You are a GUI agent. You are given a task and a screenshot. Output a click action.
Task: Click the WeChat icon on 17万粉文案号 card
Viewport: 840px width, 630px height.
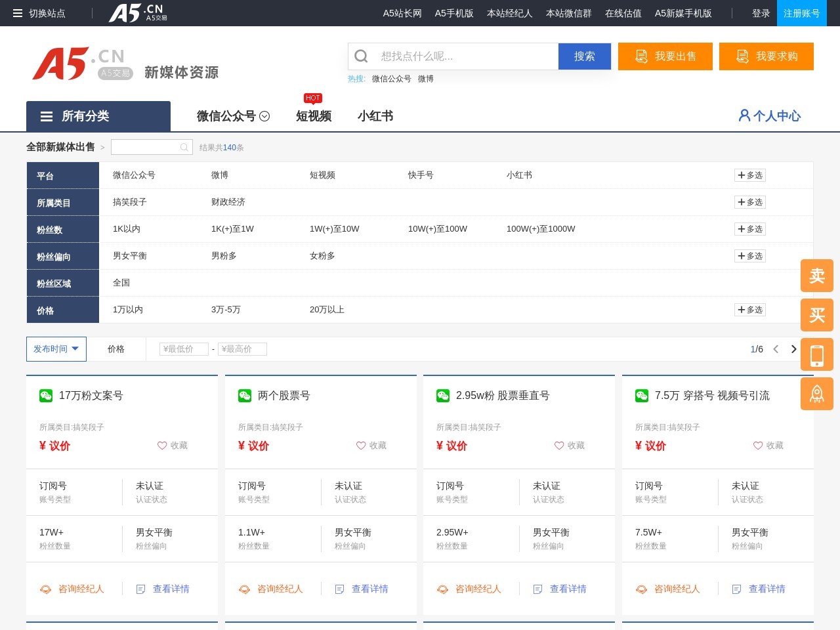pos(46,395)
